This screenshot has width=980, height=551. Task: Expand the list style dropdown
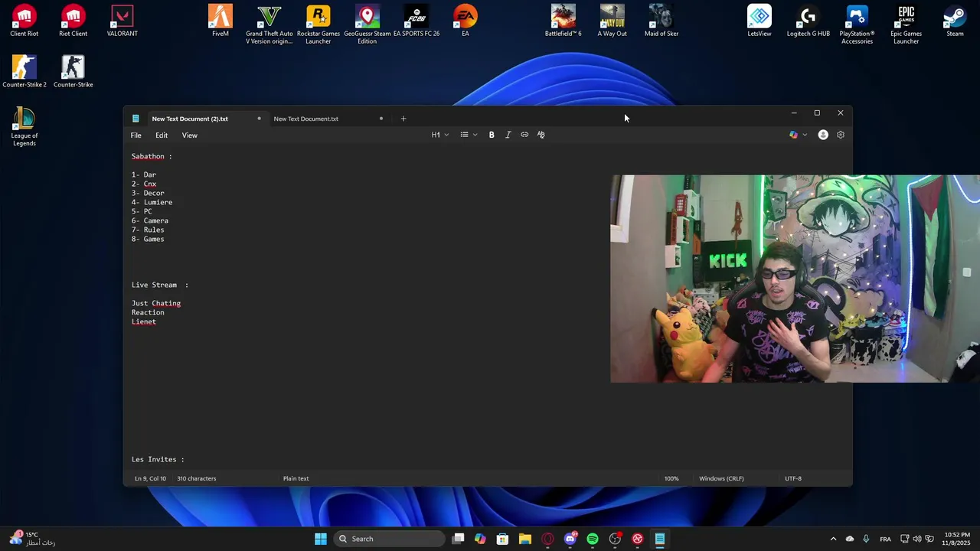pos(469,135)
